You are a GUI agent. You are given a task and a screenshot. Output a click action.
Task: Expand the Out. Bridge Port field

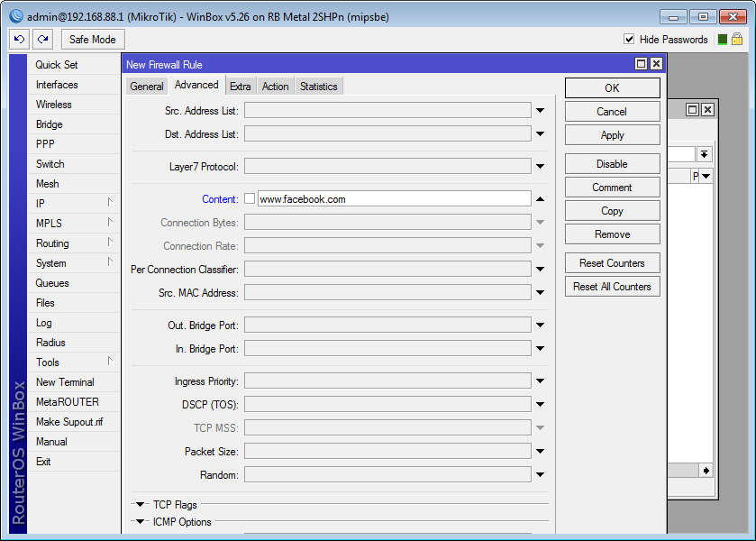click(540, 326)
